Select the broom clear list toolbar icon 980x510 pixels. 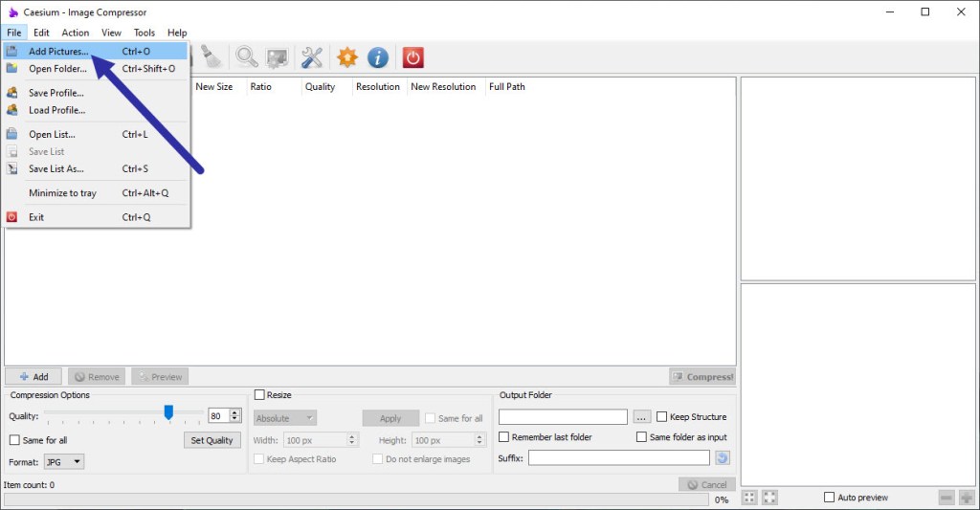[x=211, y=56]
